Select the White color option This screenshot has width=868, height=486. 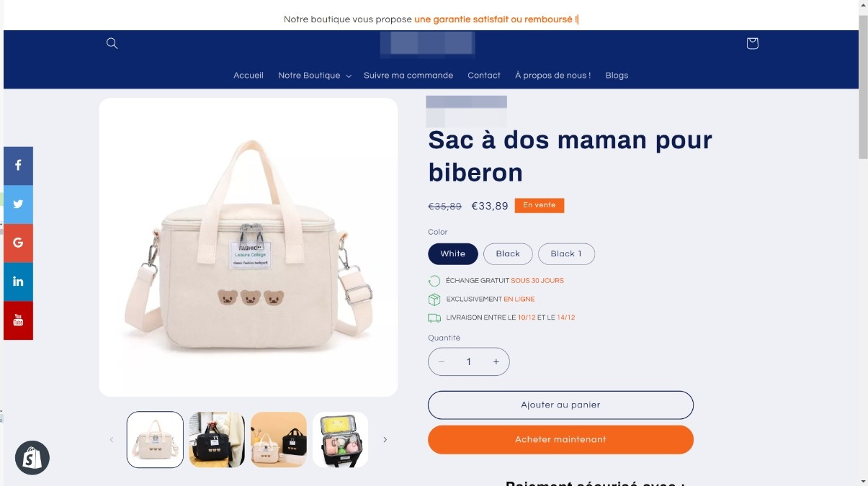point(453,253)
